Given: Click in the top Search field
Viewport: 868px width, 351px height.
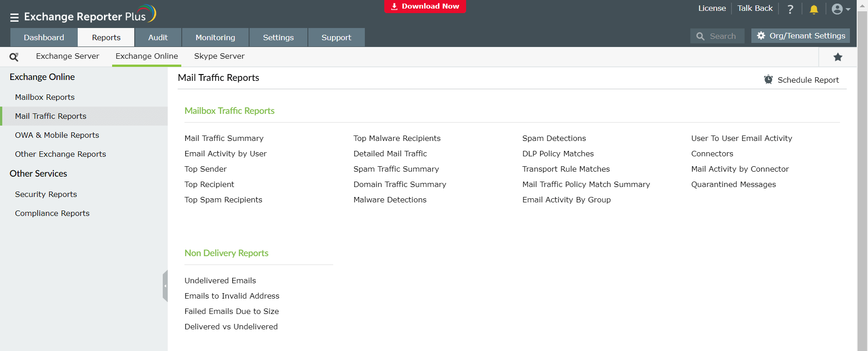Looking at the screenshot, I should click(x=722, y=36).
